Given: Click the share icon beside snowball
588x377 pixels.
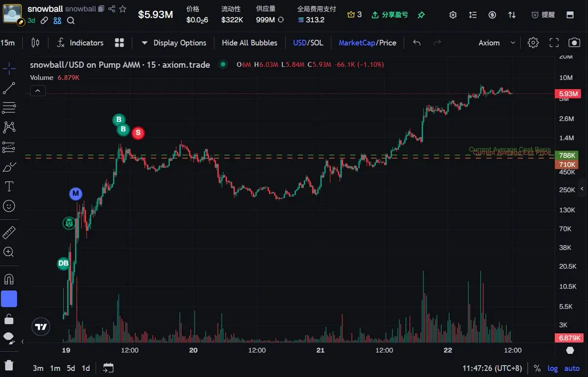Looking at the screenshot, I should pyautogui.click(x=111, y=9).
